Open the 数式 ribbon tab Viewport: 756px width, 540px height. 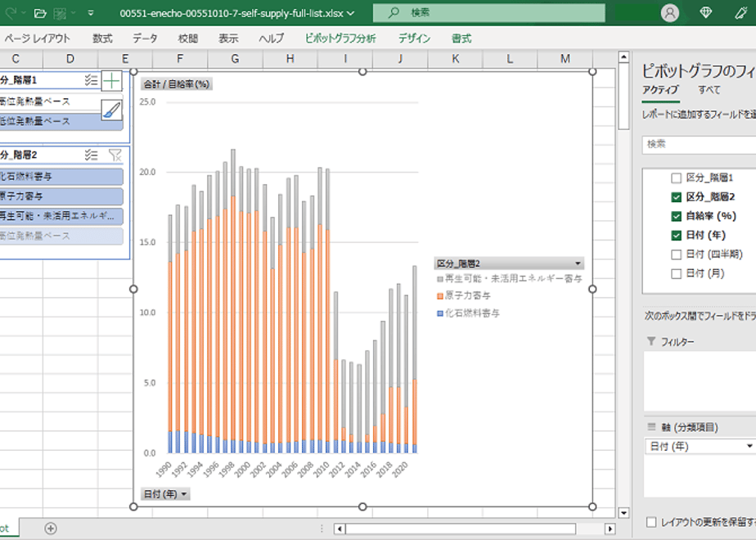(102, 38)
